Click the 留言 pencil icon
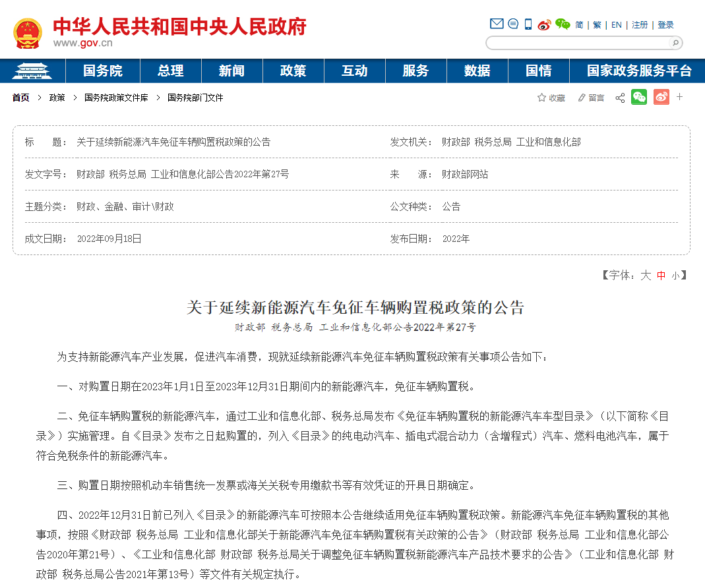The height and width of the screenshot is (588, 705). click(x=582, y=98)
